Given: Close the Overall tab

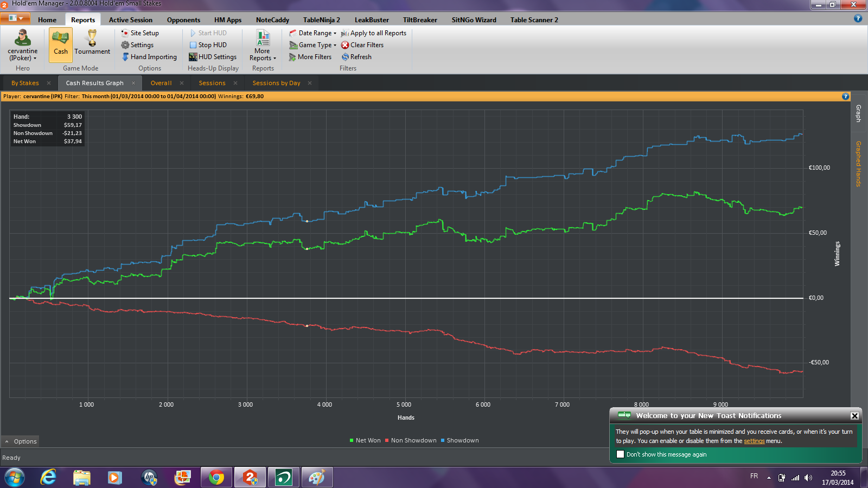Looking at the screenshot, I should pos(182,83).
